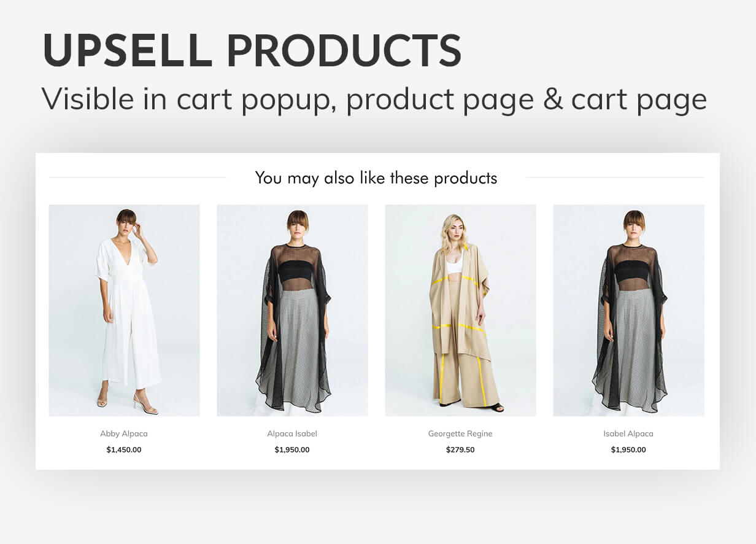Click the Isabel Alpaca product name
756x544 pixels.
[628, 433]
